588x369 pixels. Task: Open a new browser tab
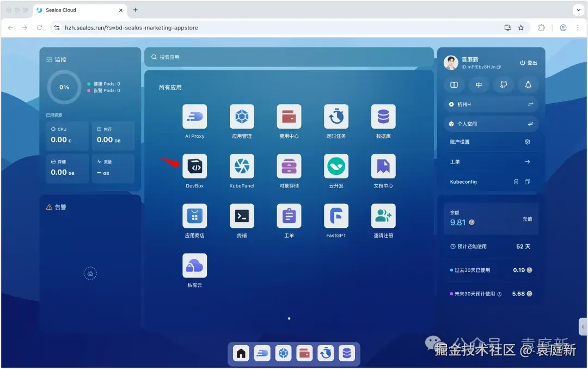136,10
